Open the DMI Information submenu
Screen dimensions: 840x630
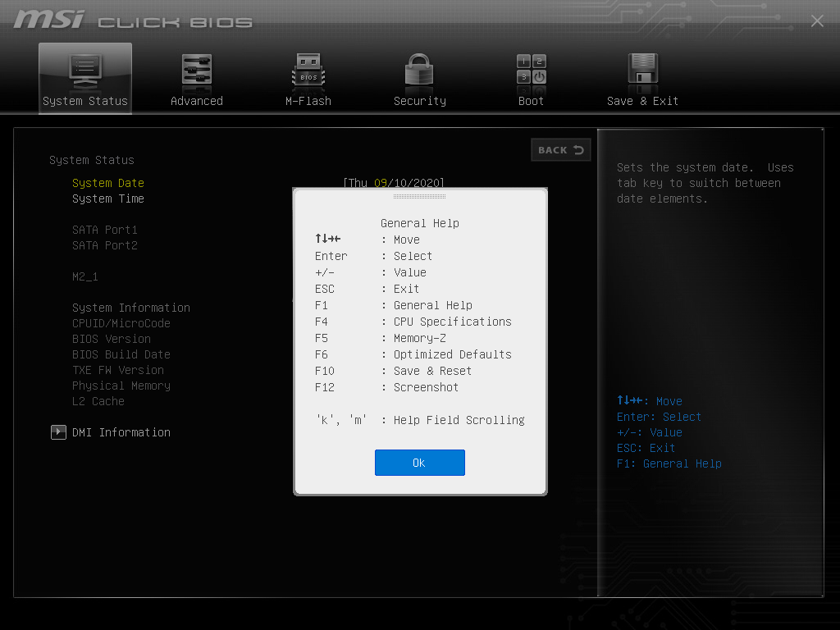(x=121, y=432)
